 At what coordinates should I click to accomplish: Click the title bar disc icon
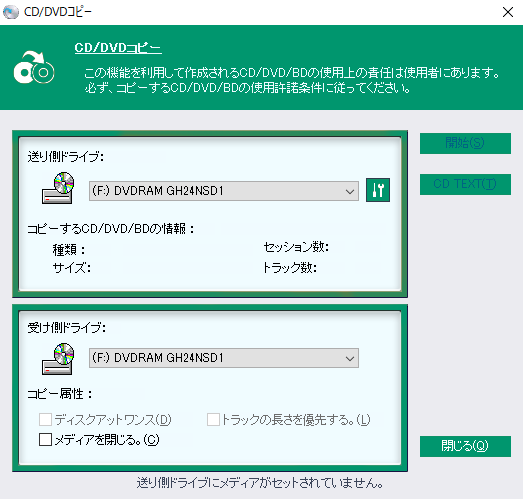click(11, 12)
